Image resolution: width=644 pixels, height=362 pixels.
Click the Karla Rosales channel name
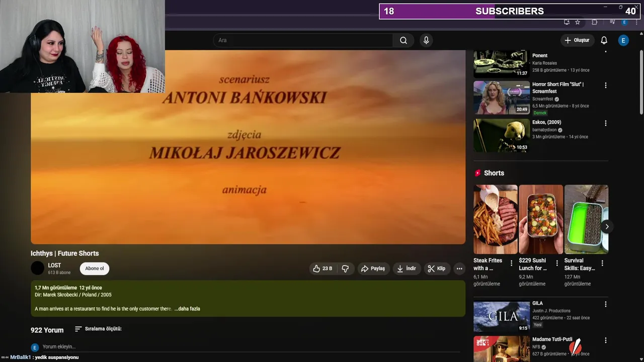[x=544, y=63]
